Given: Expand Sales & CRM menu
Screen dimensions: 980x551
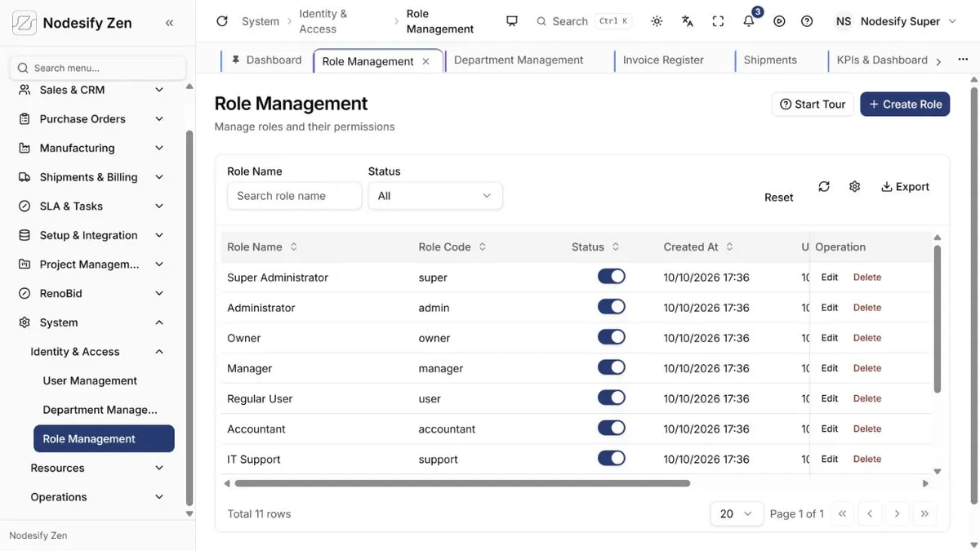Looking at the screenshot, I should (91, 90).
